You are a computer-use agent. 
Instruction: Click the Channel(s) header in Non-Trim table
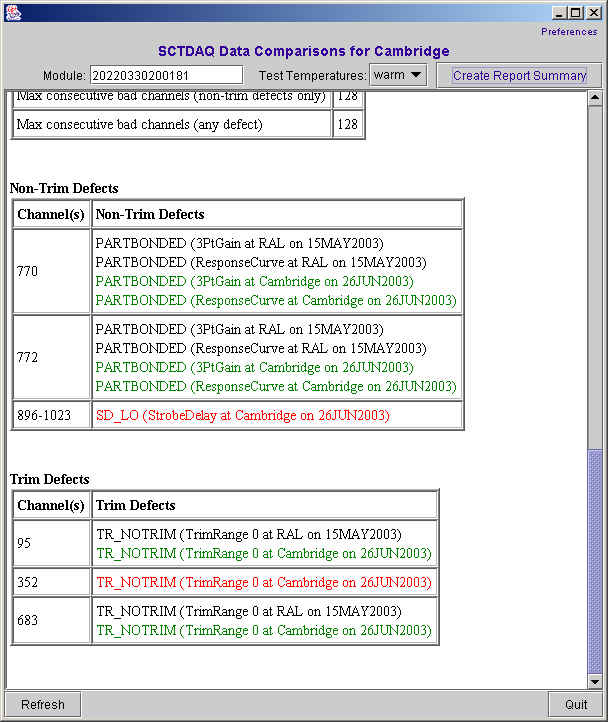click(x=51, y=215)
